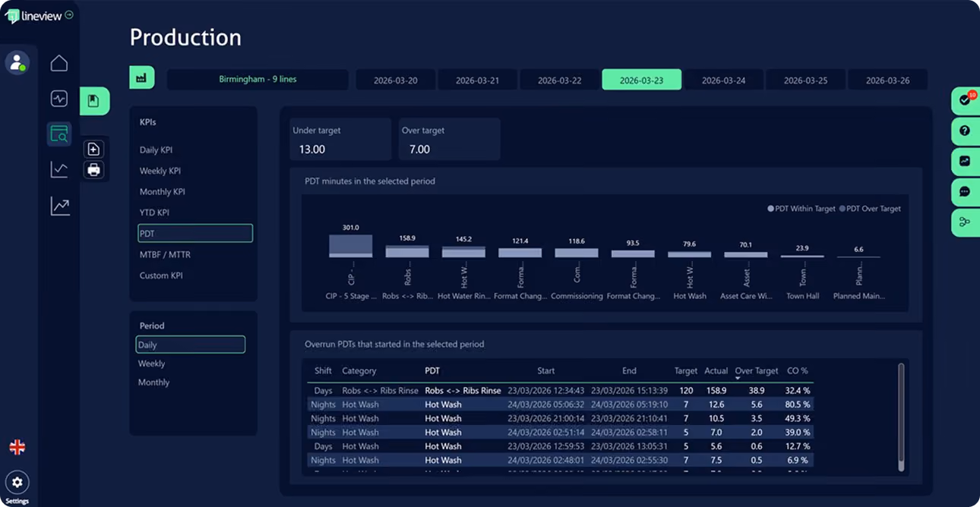The width and height of the screenshot is (980, 507).
Task: Select date tab 2026-03-20
Action: coord(395,80)
